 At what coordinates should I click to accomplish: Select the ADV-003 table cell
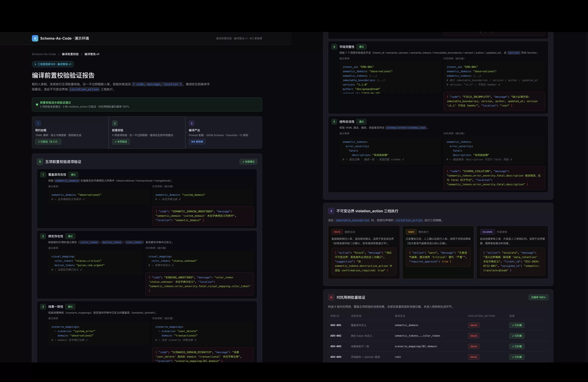336,346
